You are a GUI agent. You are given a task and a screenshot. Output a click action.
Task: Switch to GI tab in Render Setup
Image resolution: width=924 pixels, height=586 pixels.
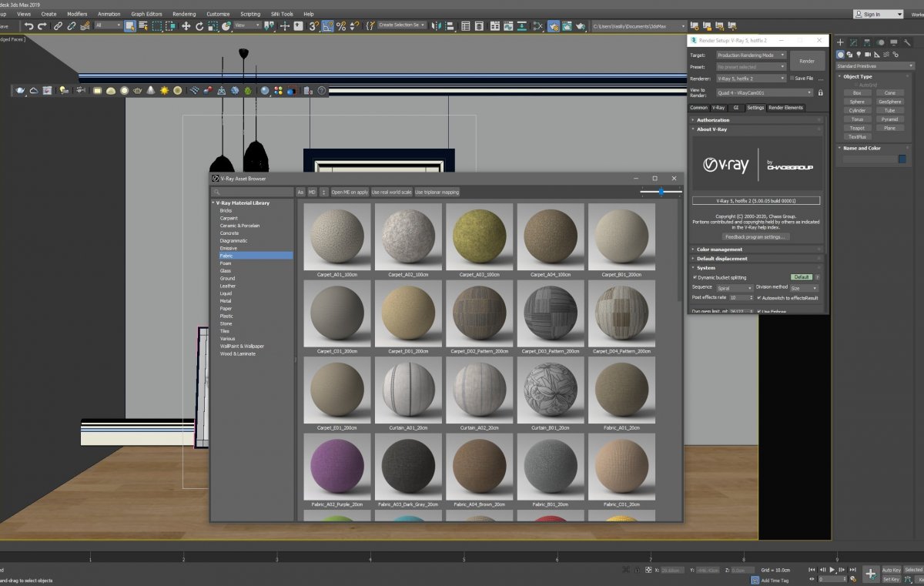[736, 108]
